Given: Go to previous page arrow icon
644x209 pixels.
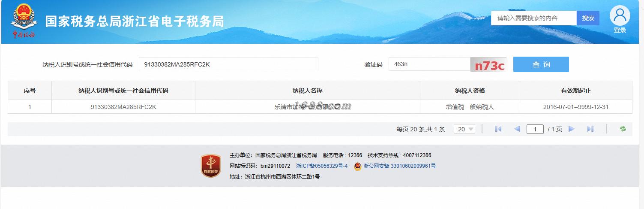Looking at the screenshot, I should [517, 129].
